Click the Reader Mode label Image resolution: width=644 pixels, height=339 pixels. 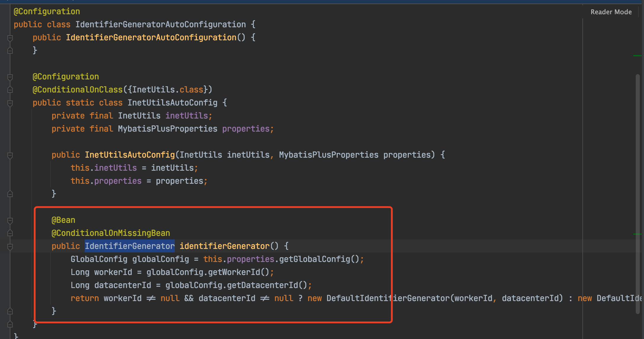click(611, 12)
